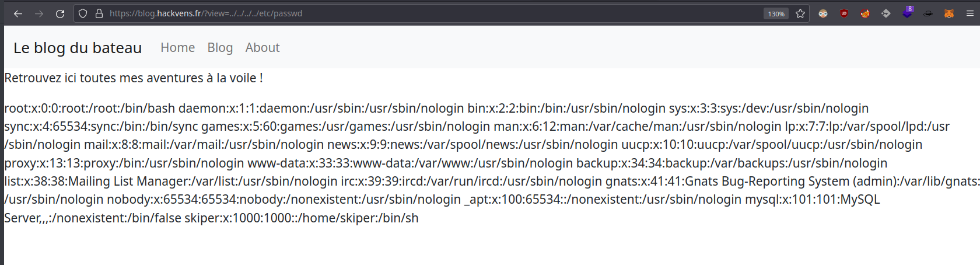Open the About nav page

coord(262,48)
